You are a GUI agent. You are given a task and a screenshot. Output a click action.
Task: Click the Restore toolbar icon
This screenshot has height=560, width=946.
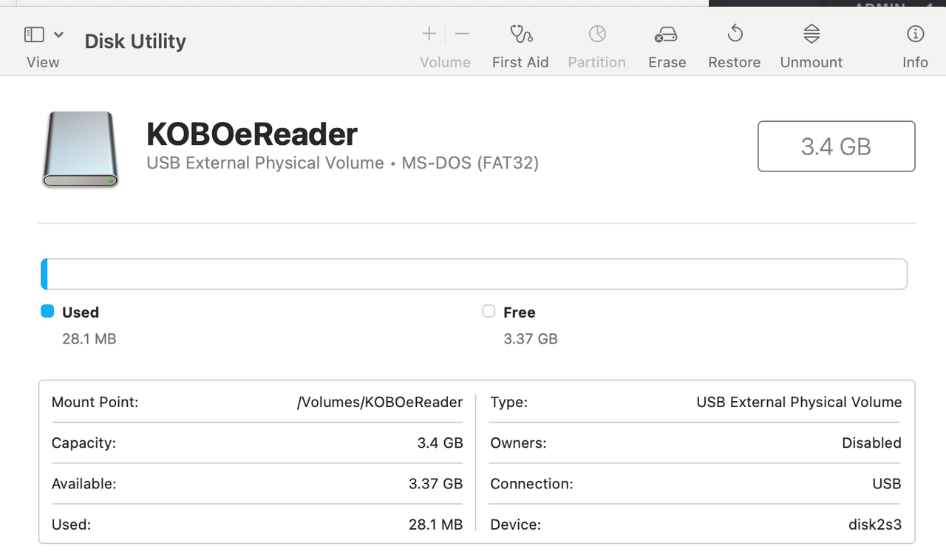(x=735, y=33)
